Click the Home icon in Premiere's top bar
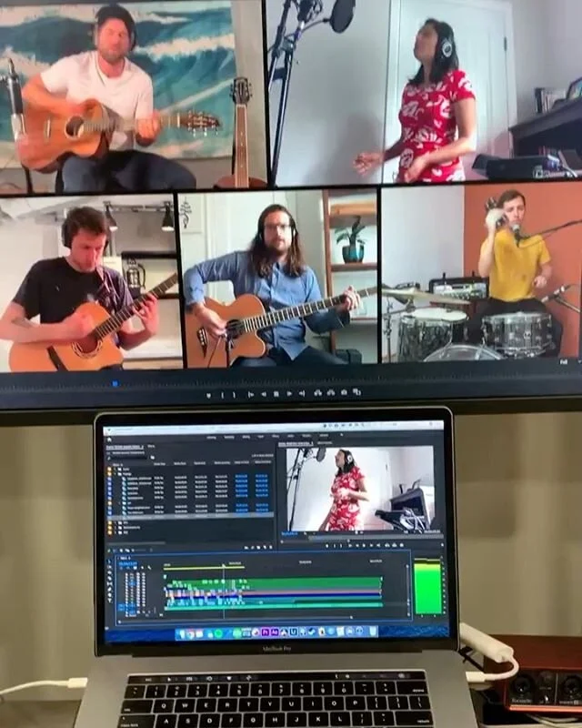The image size is (582, 728). pos(109,440)
